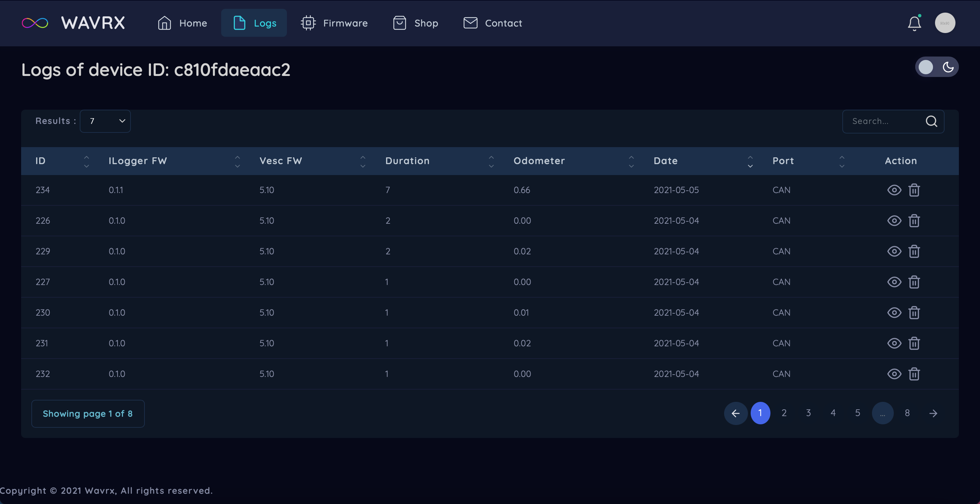Delete log 232 using trash icon
The image size is (980, 504).
(x=914, y=374)
